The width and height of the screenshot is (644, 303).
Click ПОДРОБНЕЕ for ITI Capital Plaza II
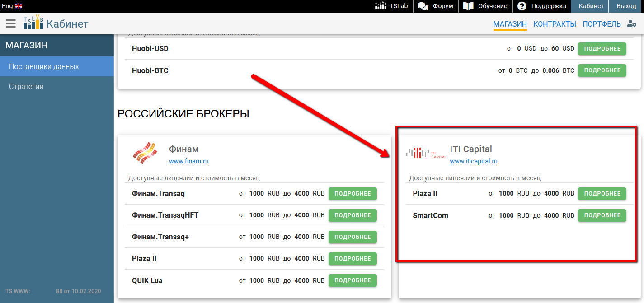[602, 194]
